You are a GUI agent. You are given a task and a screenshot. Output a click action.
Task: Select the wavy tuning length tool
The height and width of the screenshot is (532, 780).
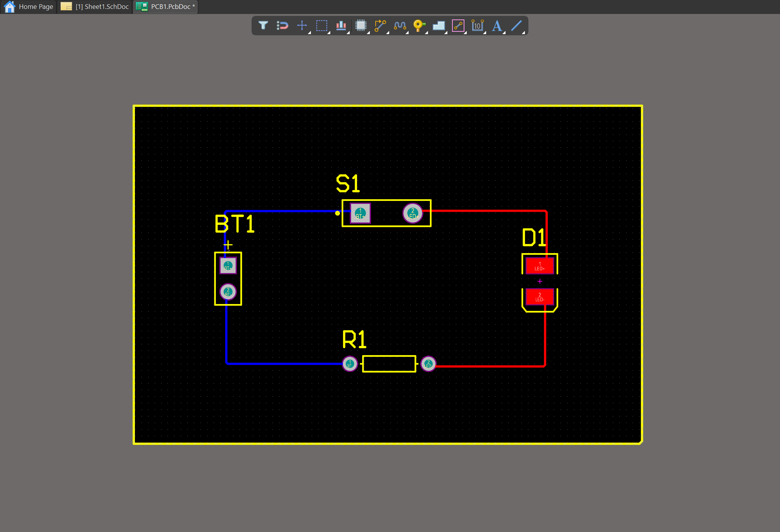coord(400,26)
